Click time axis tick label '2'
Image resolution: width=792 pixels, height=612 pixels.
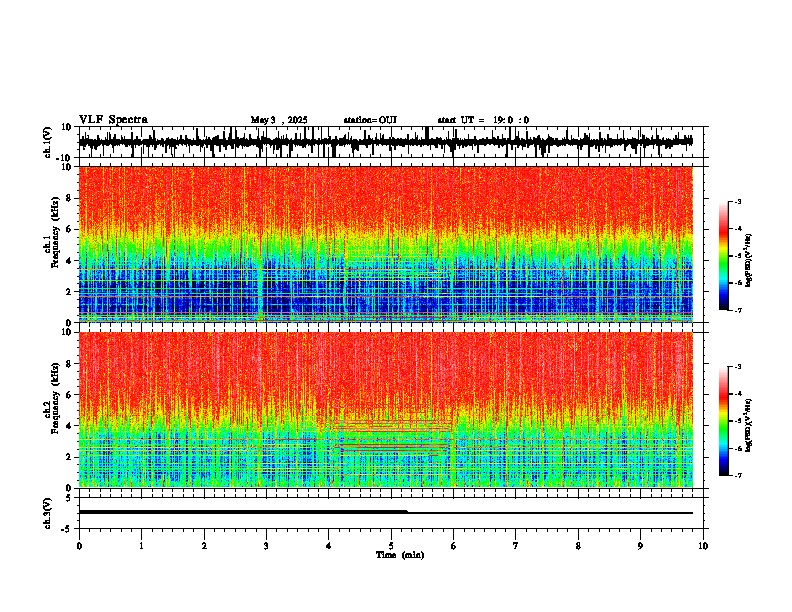tap(204, 546)
